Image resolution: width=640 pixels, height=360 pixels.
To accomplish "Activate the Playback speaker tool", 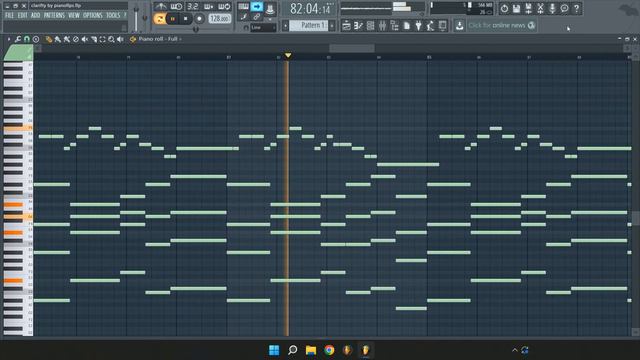I will pos(120,39).
